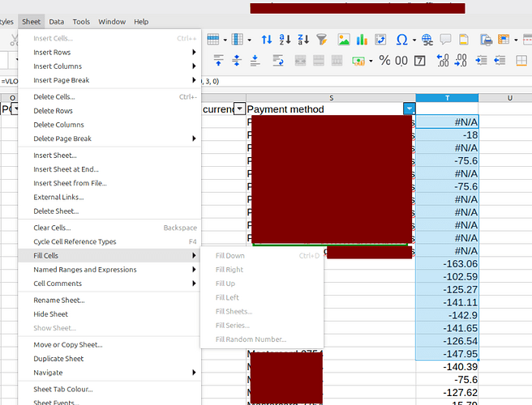Click the Omega special character icon
The height and width of the screenshot is (405, 532).
(x=401, y=39)
